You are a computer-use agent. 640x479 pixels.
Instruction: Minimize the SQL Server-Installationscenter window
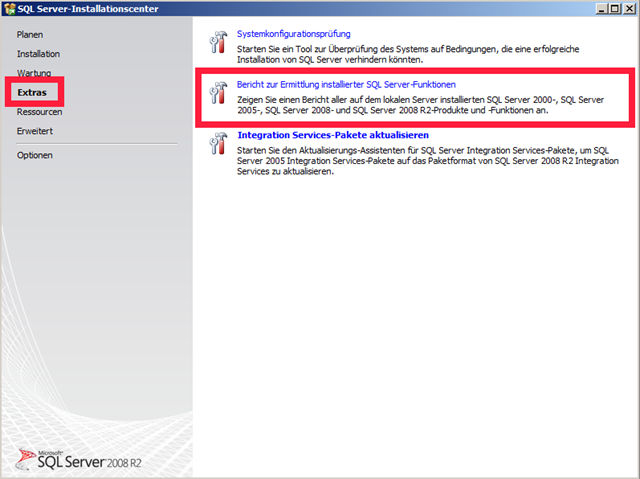602,9
